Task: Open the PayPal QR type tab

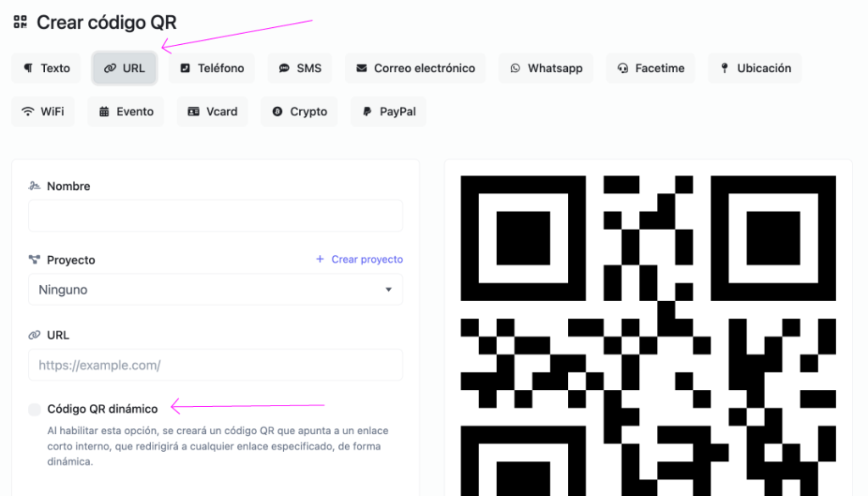Action: 389,112
